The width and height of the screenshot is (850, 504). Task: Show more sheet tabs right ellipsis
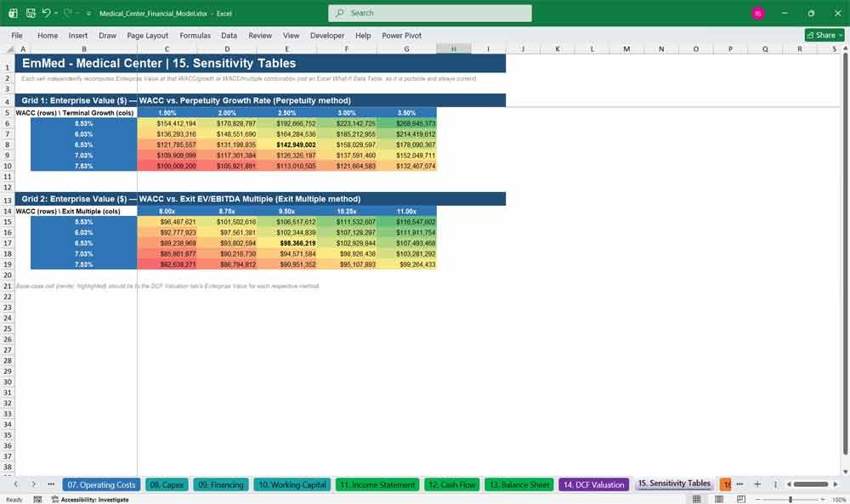click(739, 484)
